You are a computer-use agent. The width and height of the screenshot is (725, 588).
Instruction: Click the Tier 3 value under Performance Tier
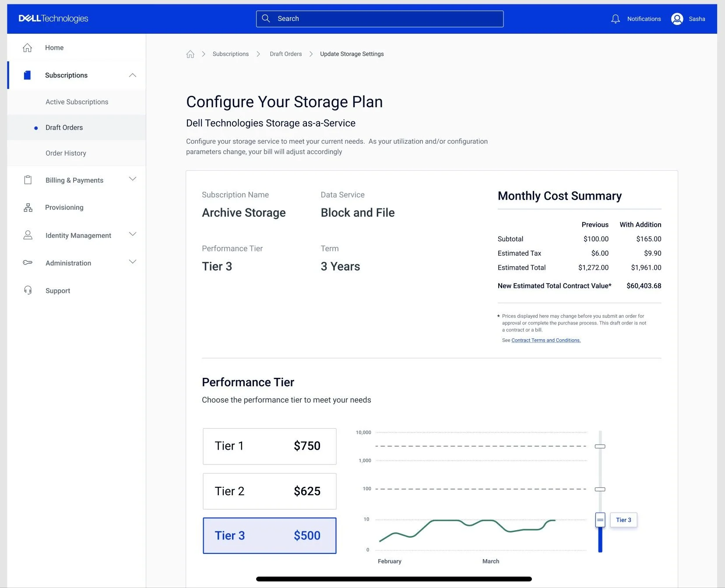tap(217, 267)
